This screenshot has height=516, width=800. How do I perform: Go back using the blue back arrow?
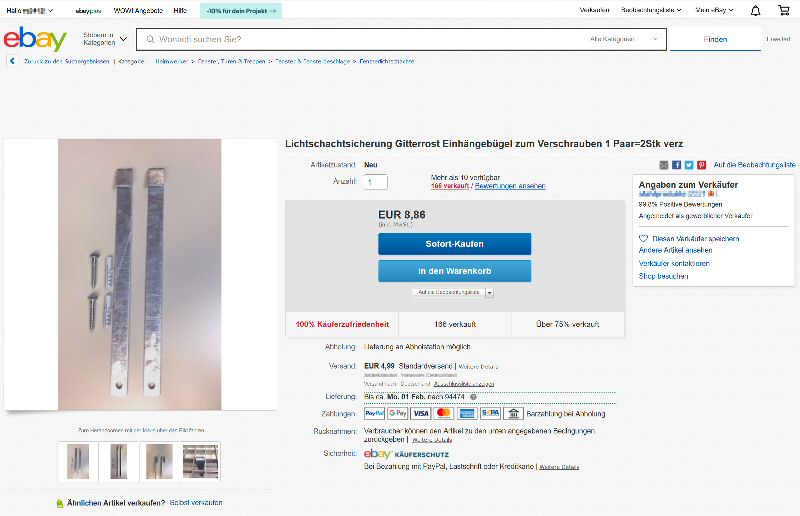point(12,61)
